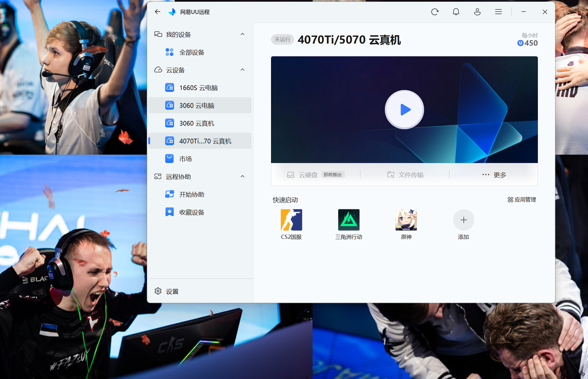Collapse the 云设备 section chevron
Screen dimensions: 588x379
243,70
